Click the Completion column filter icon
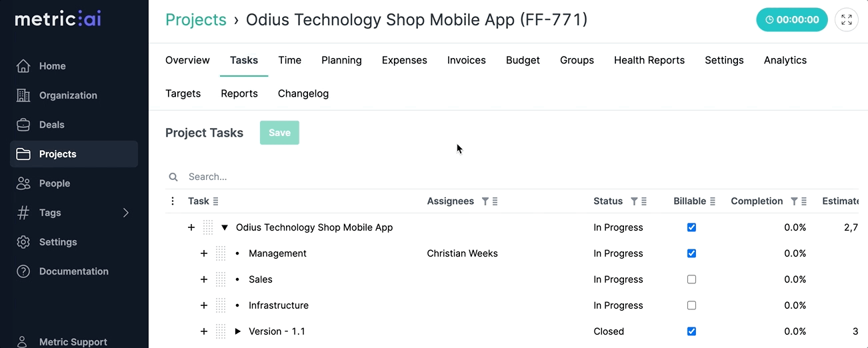This screenshot has width=868, height=348. (x=794, y=201)
